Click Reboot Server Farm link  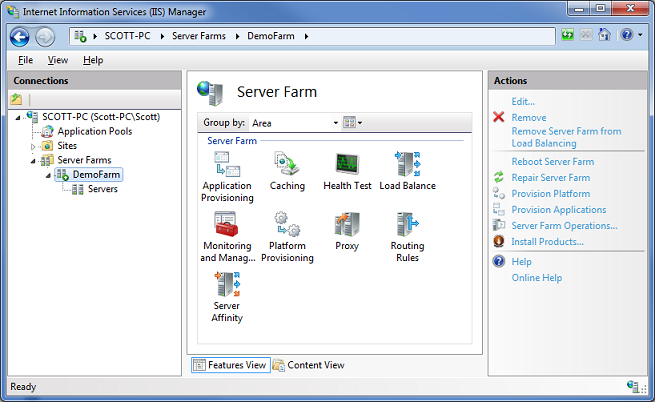pyautogui.click(x=553, y=161)
